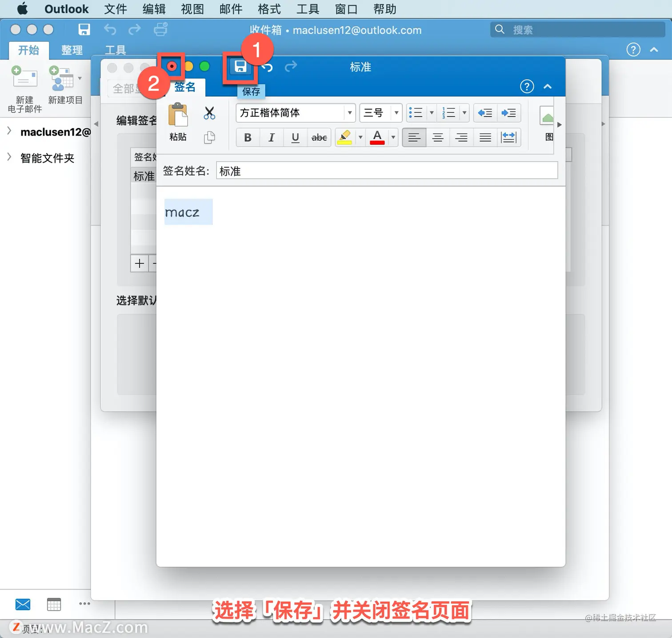This screenshot has width=672, height=638.
Task: Open the 编辑 menu
Action: point(154,9)
